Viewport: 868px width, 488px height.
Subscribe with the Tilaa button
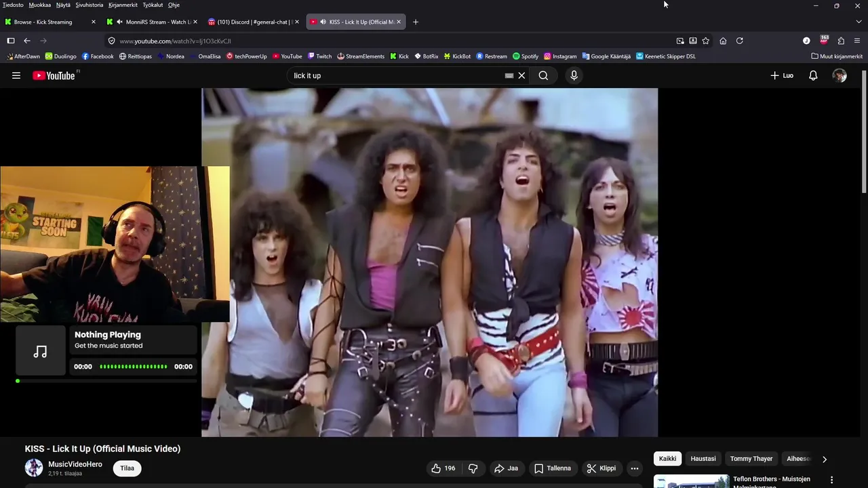127,468
